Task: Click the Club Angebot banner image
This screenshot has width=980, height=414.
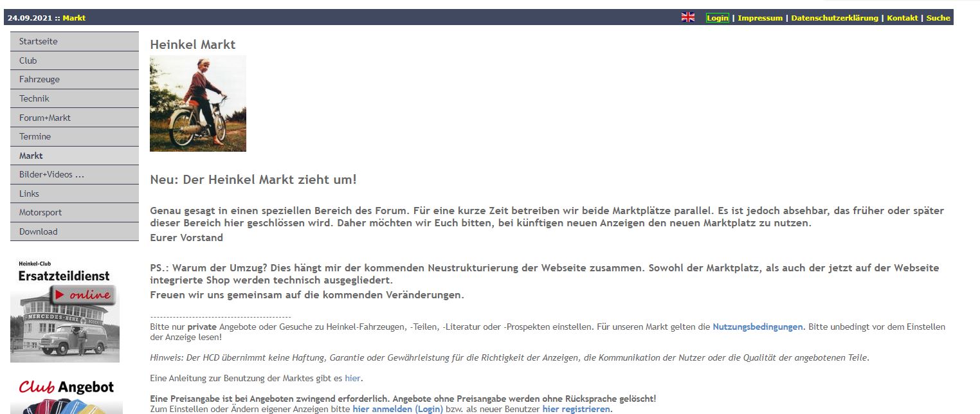Action: 66,395
